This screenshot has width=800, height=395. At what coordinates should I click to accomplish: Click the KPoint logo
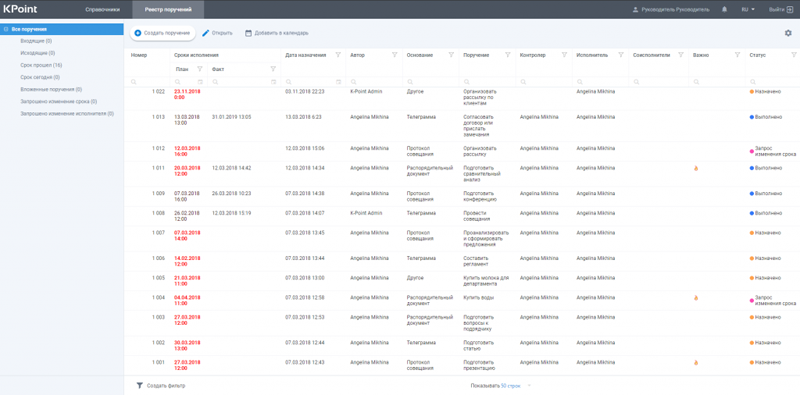tap(20, 9)
